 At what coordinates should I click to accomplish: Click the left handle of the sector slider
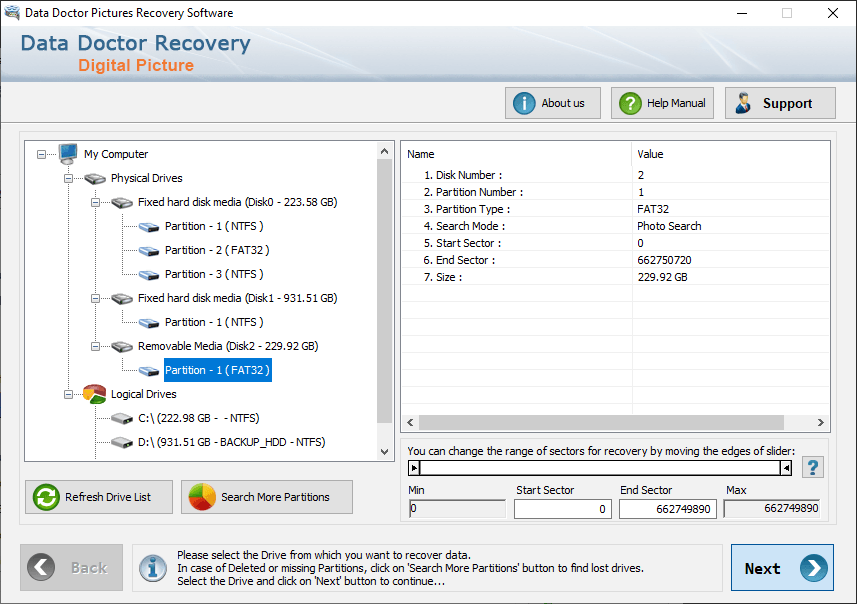click(x=414, y=468)
